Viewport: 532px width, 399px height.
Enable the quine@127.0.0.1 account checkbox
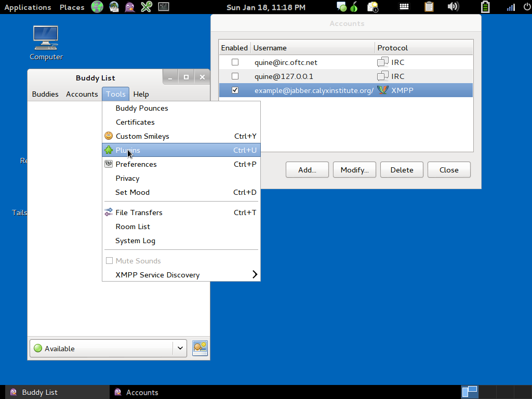point(235,76)
